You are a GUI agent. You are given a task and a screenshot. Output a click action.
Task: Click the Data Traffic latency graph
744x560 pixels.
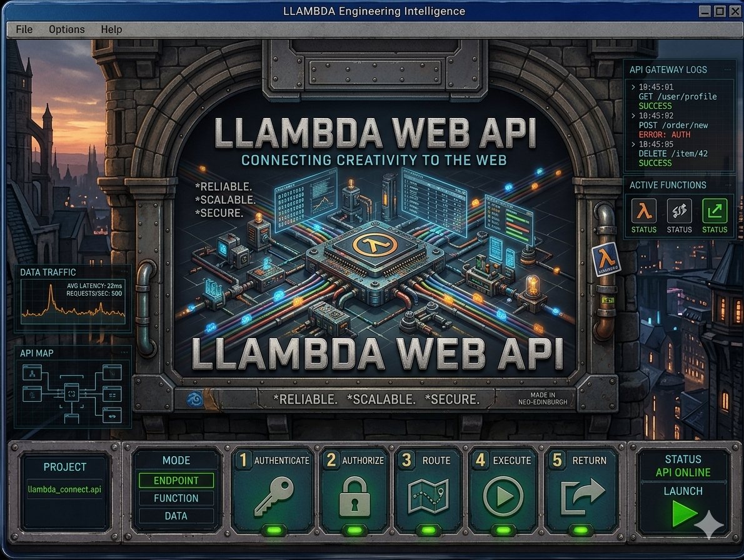(74, 302)
